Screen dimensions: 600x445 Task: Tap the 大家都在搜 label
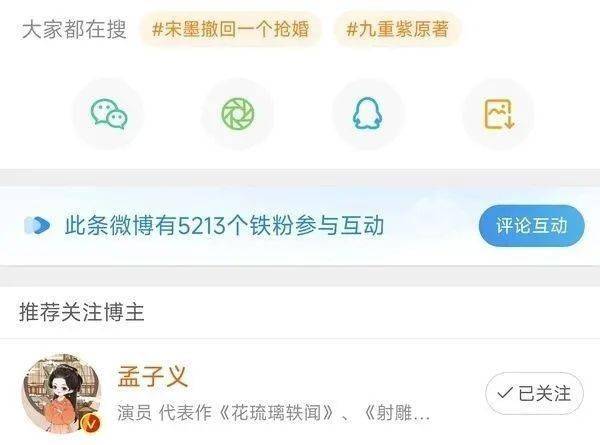(x=74, y=29)
